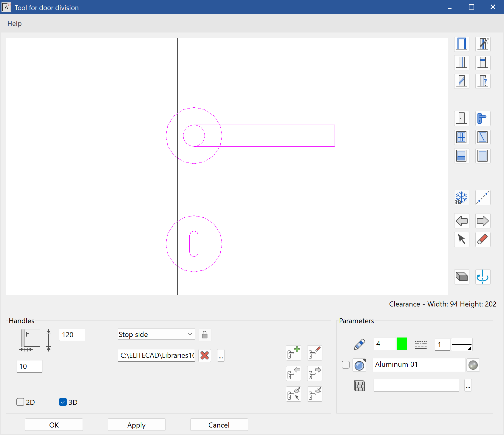Choose the diagonal door leaf icon
Viewport: 504px width, 435px height.
point(462,81)
